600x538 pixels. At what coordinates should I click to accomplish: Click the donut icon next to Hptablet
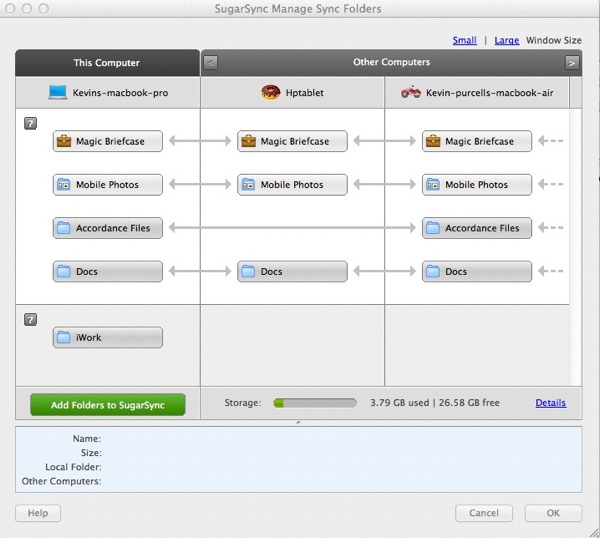click(271, 92)
